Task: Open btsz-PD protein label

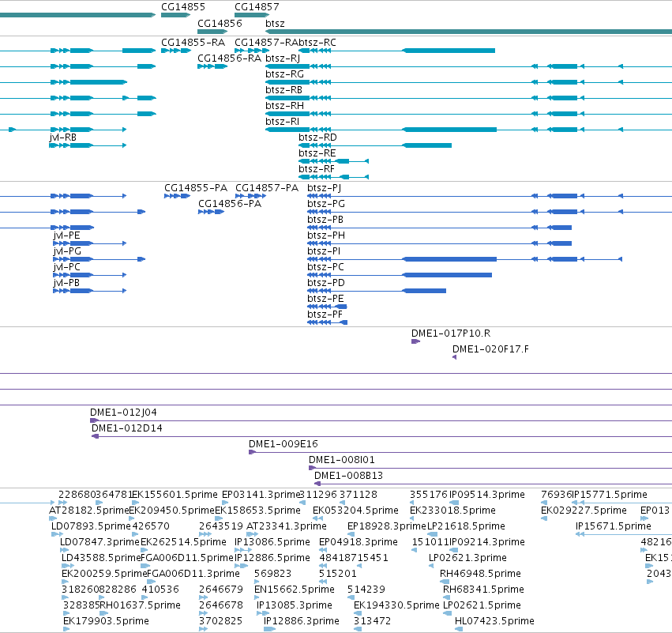Action: point(326,283)
